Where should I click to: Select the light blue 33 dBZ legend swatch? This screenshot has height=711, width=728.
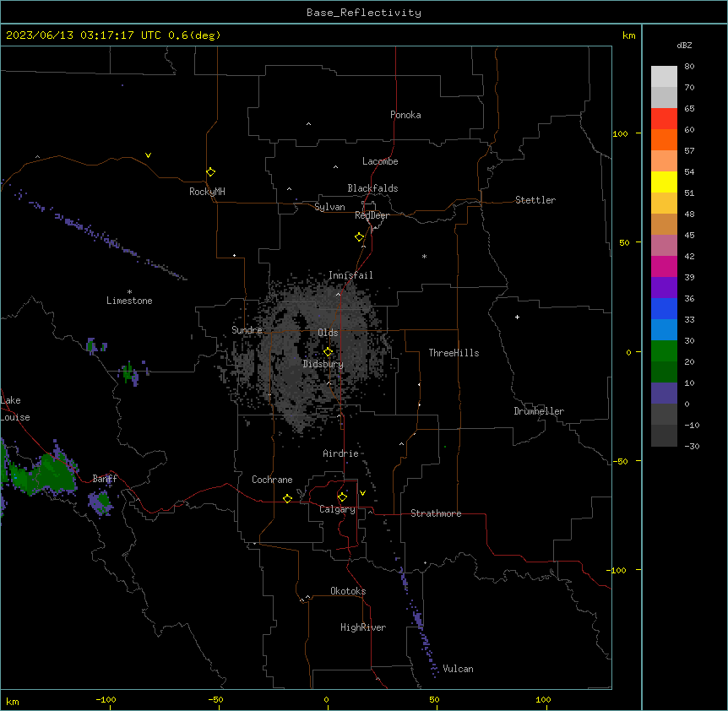coord(664,329)
